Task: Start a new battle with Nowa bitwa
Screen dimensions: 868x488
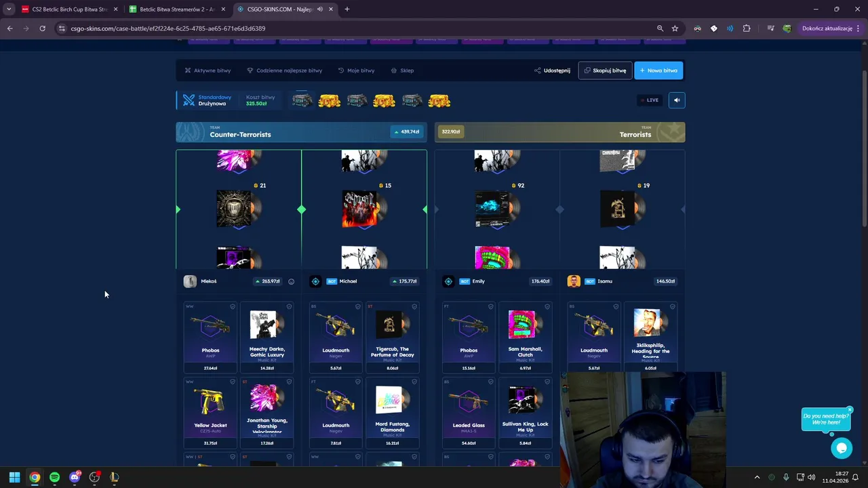Action: (658, 70)
